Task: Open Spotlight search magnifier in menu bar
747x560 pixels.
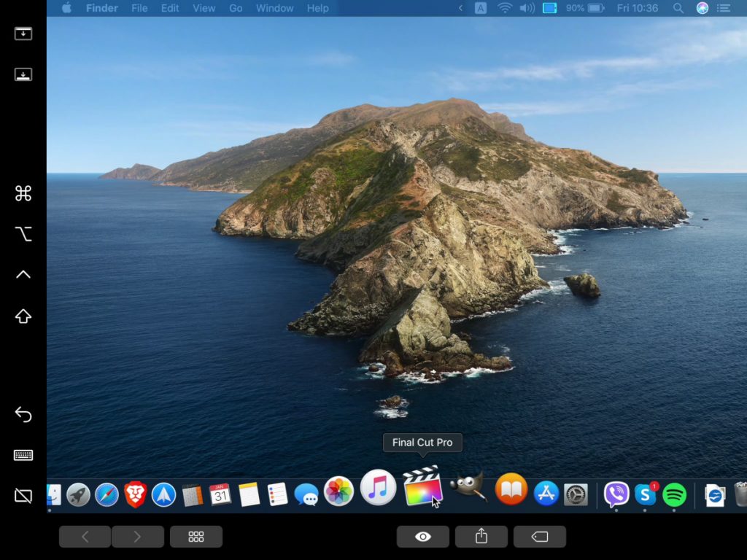Action: click(678, 8)
